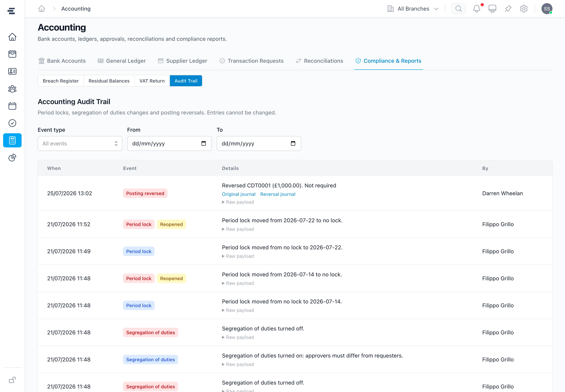Open the pie chart reports sidebar icon
The width and height of the screenshot is (565, 392).
pyautogui.click(x=12, y=158)
